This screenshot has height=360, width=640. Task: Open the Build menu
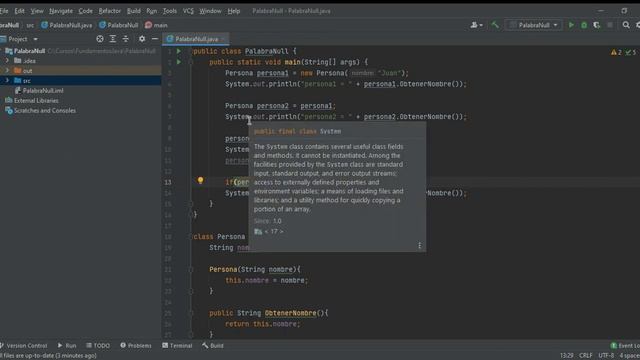[133, 11]
